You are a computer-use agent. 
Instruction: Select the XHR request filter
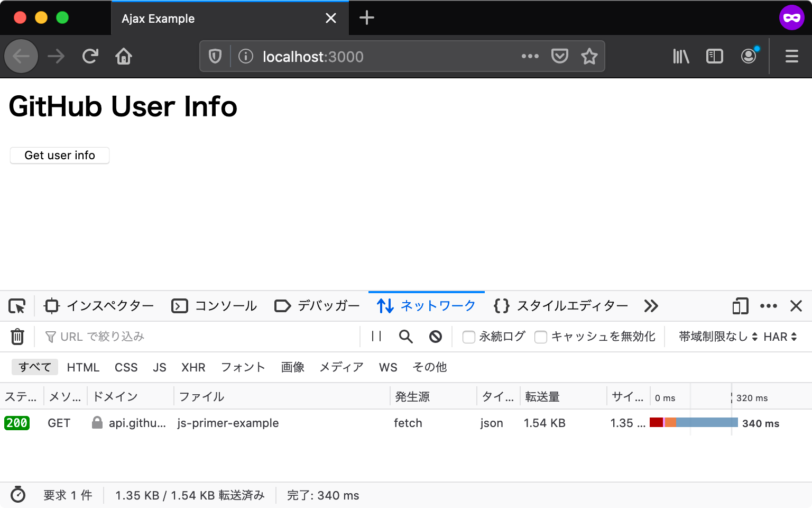[193, 367]
